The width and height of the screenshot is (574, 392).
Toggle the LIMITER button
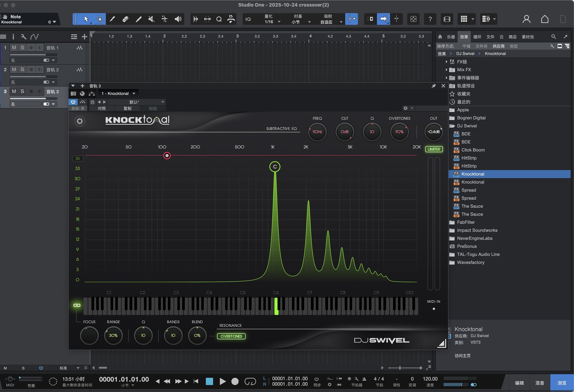point(434,149)
